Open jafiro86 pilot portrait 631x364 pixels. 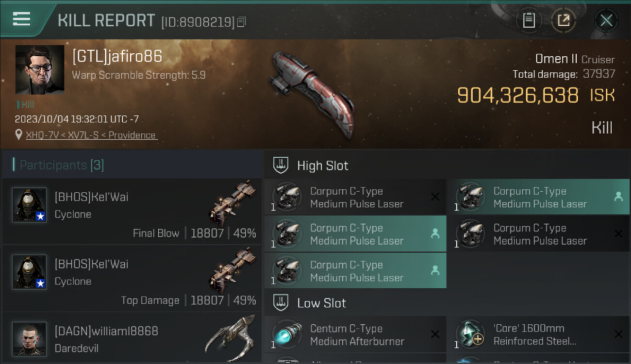click(x=40, y=69)
